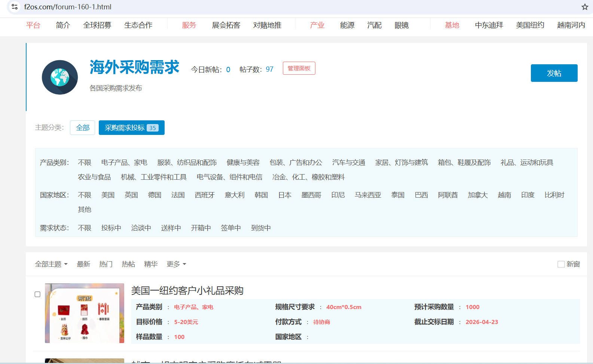Click the gift product thumbnail image
Image resolution: width=593 pixels, height=364 pixels.
point(85,313)
